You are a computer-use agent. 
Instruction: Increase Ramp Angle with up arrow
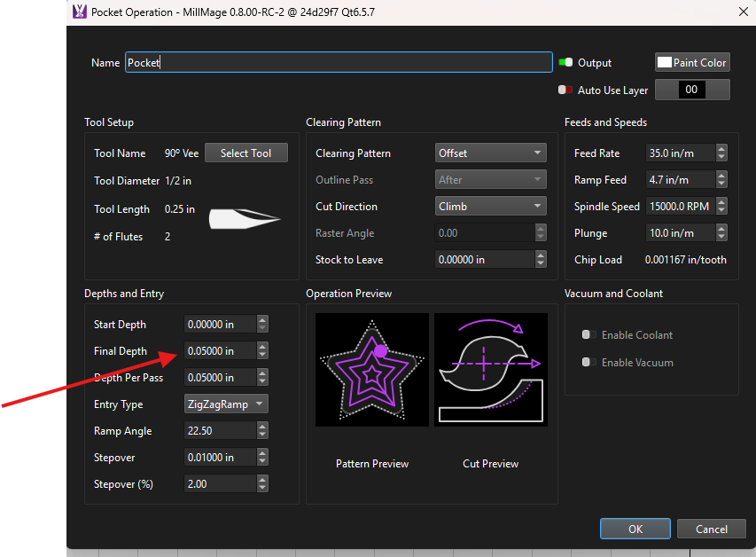(262, 427)
